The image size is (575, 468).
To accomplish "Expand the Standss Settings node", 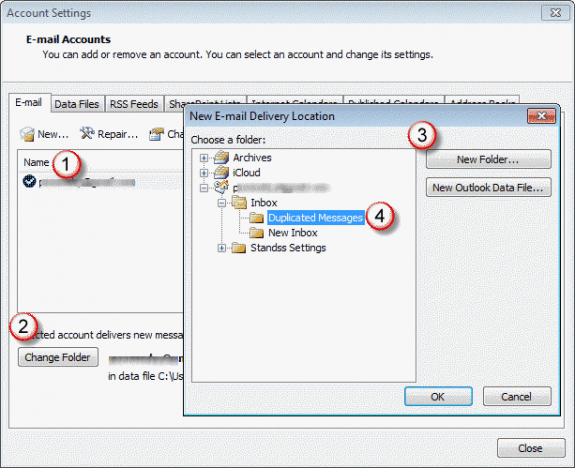I will (x=221, y=248).
